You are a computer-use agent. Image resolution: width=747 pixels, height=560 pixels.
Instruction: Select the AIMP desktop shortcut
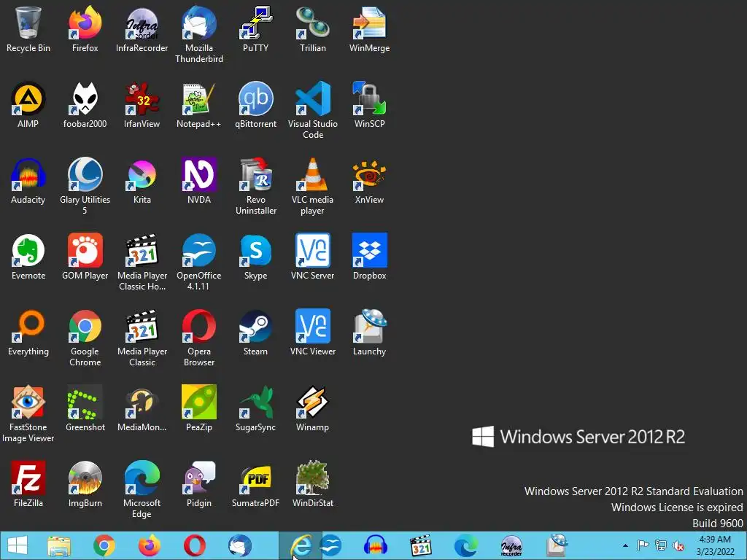(x=28, y=105)
